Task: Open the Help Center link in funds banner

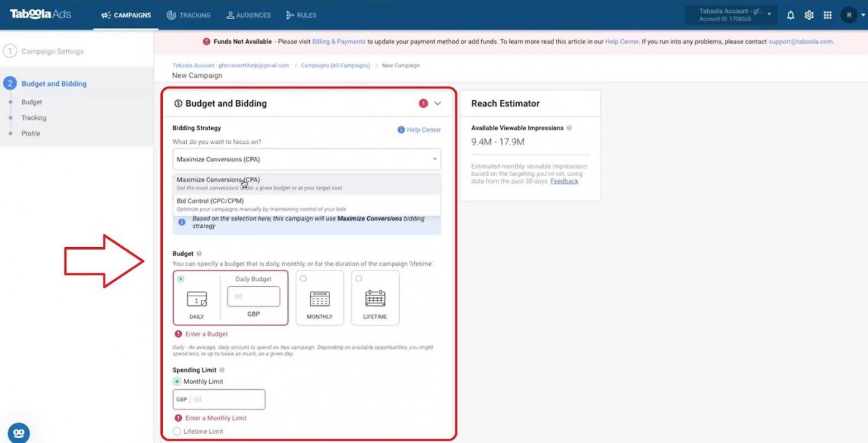Action: click(x=622, y=42)
